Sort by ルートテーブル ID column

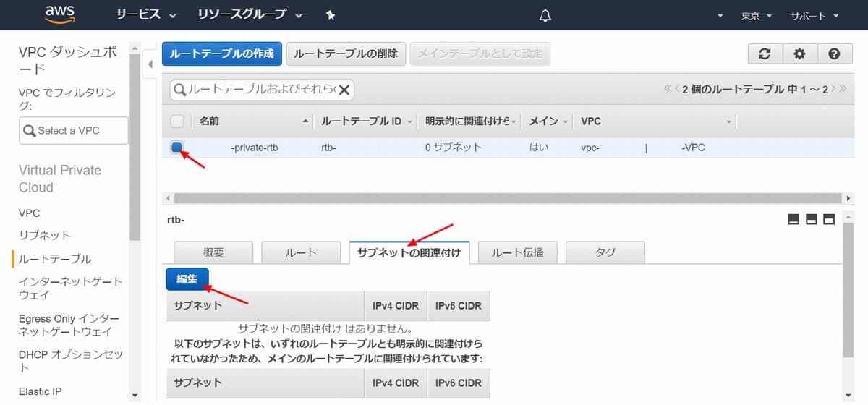[x=367, y=121]
